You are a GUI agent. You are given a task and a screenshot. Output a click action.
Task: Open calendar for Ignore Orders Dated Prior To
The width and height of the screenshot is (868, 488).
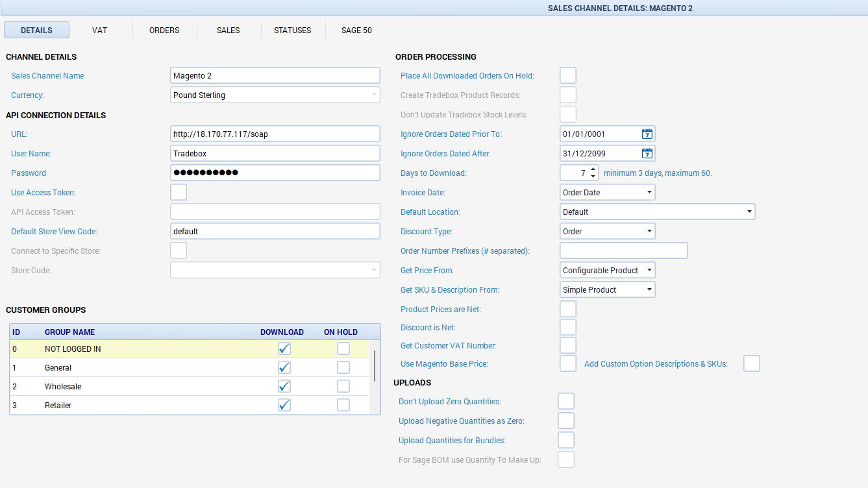pyautogui.click(x=647, y=134)
